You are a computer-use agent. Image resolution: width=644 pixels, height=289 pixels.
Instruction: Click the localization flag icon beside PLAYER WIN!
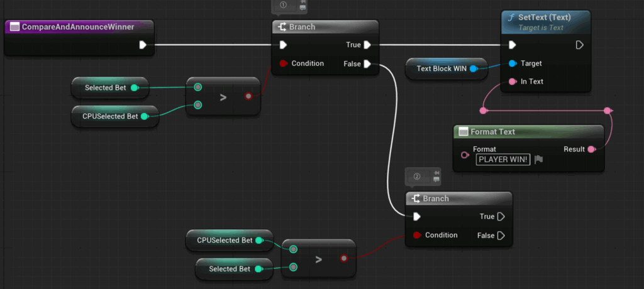pos(538,160)
